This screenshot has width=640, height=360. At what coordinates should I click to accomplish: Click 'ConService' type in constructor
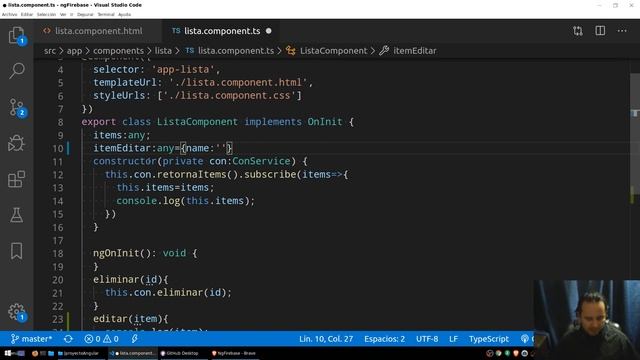(x=261, y=161)
